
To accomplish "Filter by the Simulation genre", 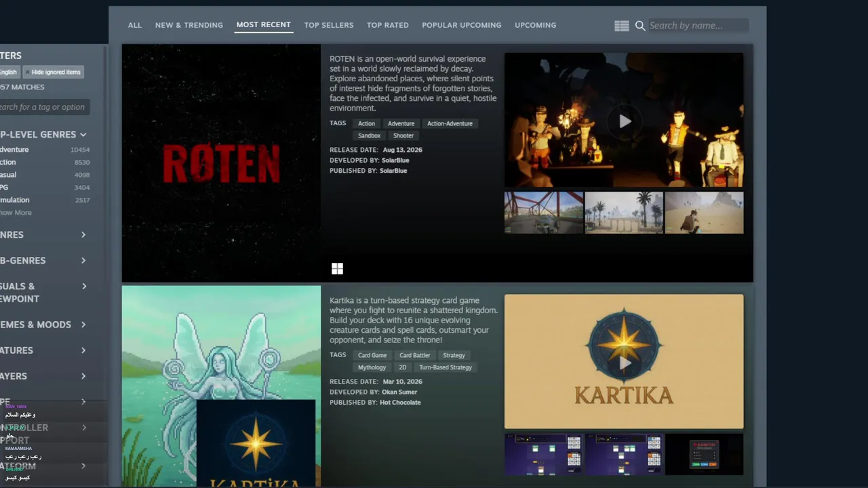I will (x=45, y=200).
